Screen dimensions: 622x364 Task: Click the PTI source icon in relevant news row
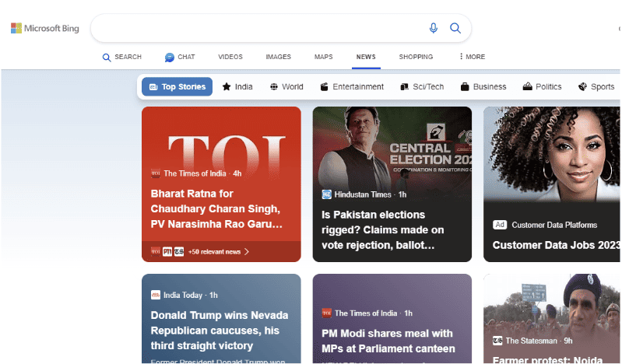167,252
